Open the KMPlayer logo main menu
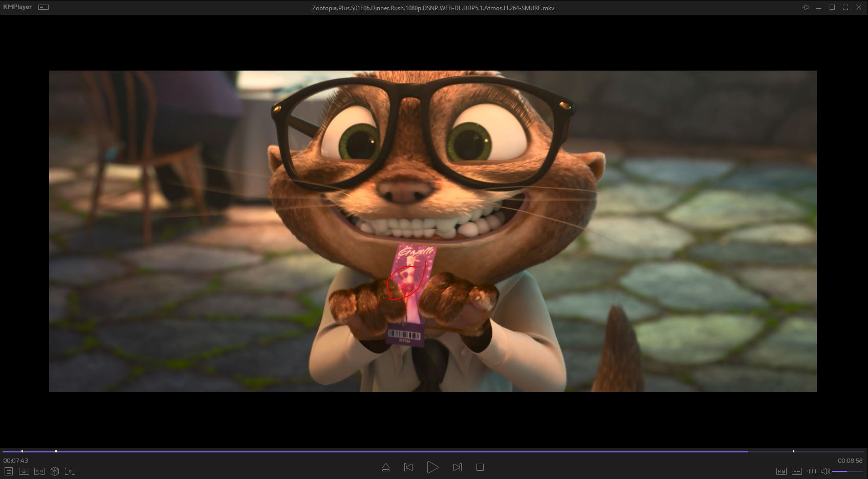Screen dimensions: 868x479 tap(17, 7)
